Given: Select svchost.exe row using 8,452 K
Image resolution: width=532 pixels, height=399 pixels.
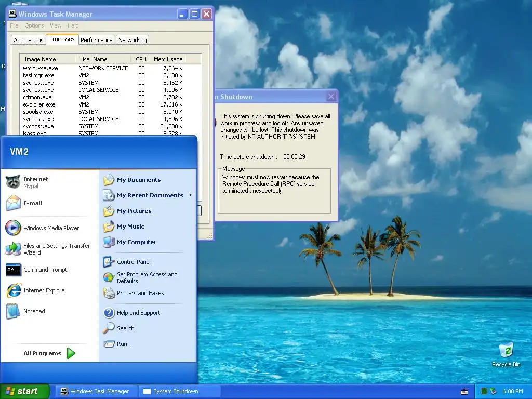Looking at the screenshot, I should (111, 83).
